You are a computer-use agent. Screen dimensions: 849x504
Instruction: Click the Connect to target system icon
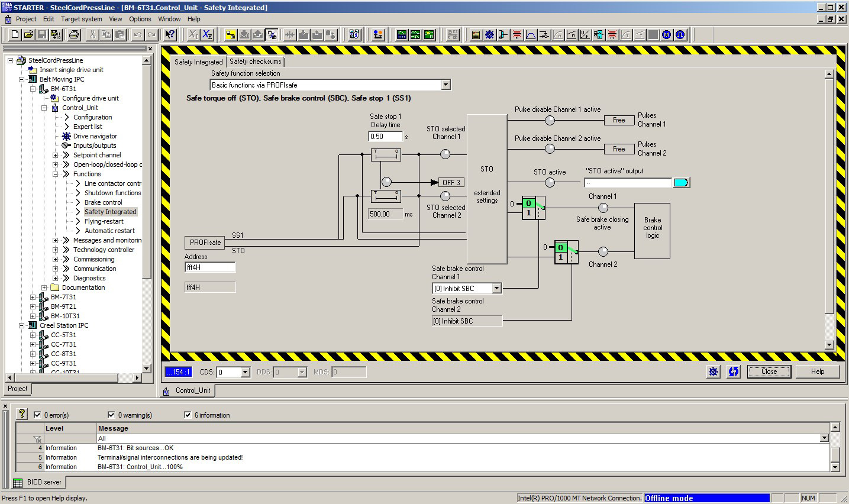pos(230,35)
